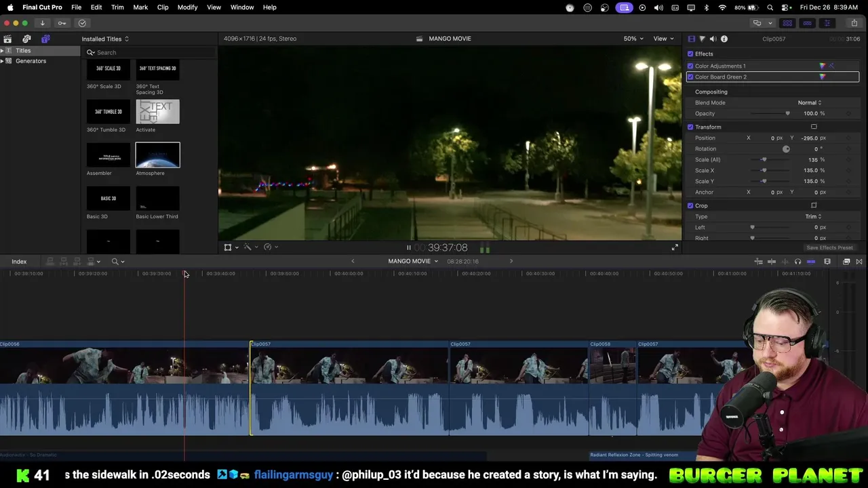This screenshot has width=868, height=488.
Task: Toggle audio skimming waveform icon
Action: click(x=785, y=262)
